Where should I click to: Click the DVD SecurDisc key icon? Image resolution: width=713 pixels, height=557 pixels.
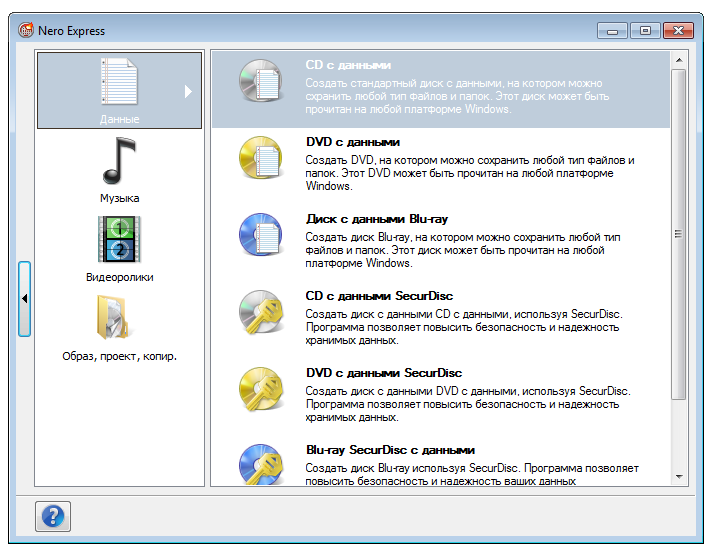pos(261,389)
